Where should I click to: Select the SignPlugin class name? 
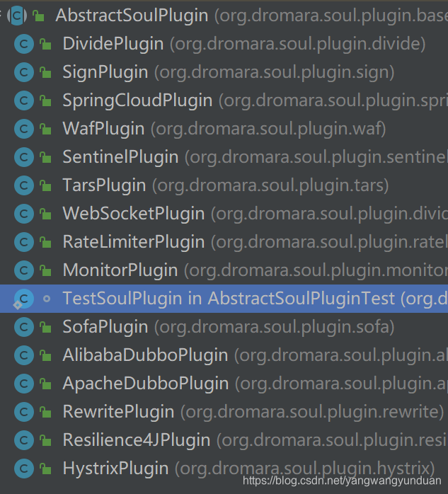tap(105, 72)
